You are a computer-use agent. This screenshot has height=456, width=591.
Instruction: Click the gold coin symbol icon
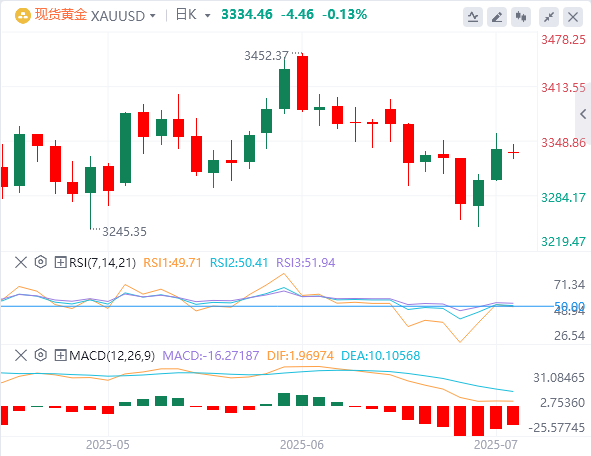[x=23, y=15]
